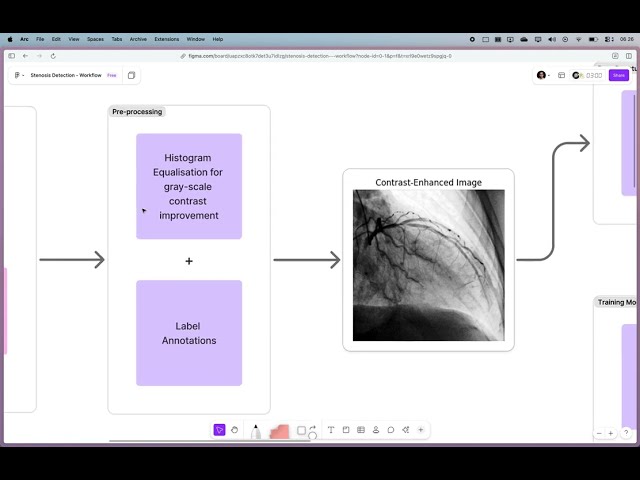Select the Sticky note tool

pyautogui.click(x=346, y=430)
